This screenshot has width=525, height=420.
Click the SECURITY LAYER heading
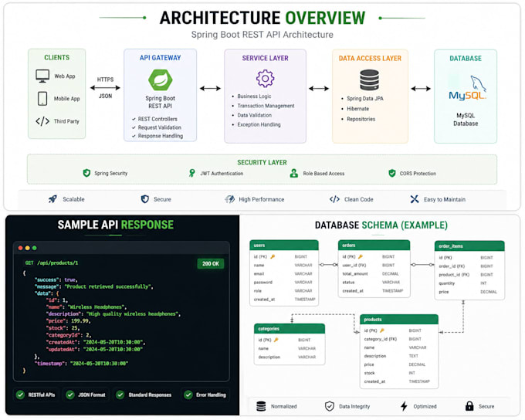262,162
